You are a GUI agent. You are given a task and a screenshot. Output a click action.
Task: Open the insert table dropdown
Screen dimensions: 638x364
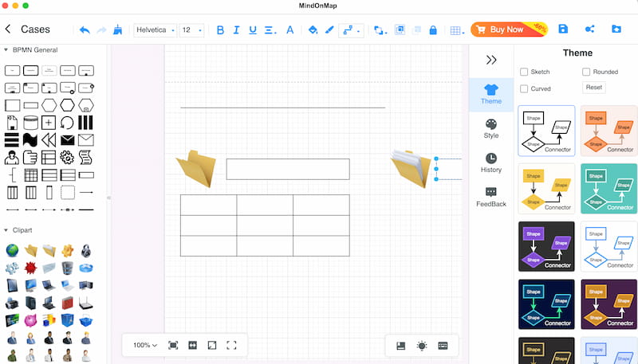pyautogui.click(x=457, y=30)
